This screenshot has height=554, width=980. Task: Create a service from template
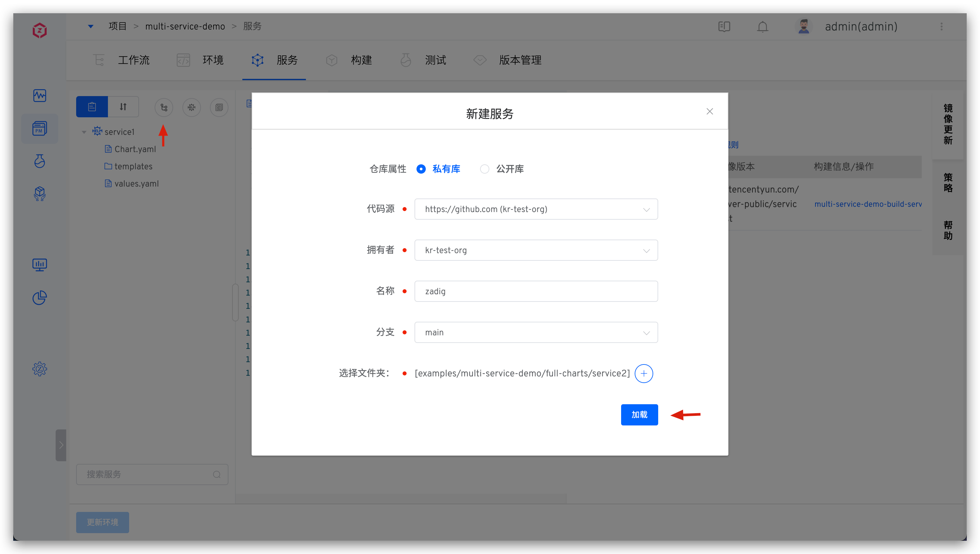[x=219, y=107]
